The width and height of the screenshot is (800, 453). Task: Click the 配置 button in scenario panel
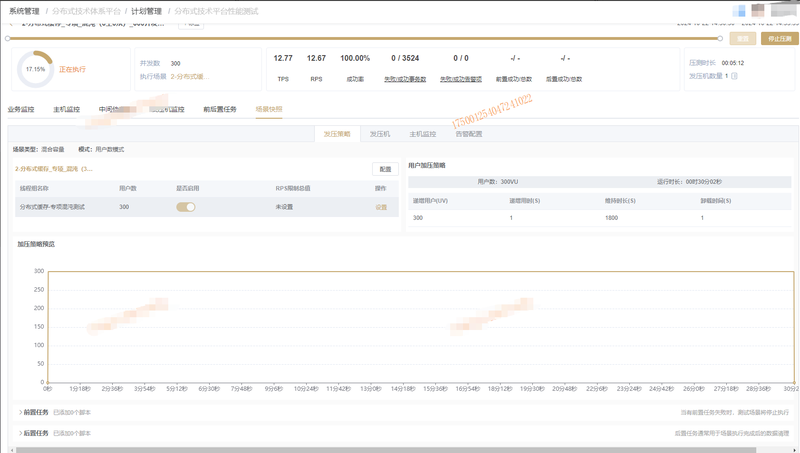click(385, 169)
